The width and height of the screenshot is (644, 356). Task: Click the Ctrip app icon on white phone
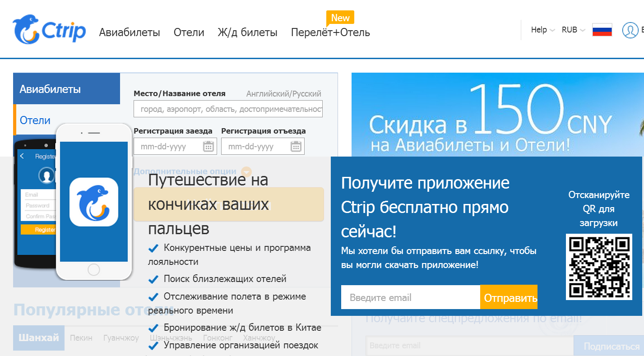[94, 202]
